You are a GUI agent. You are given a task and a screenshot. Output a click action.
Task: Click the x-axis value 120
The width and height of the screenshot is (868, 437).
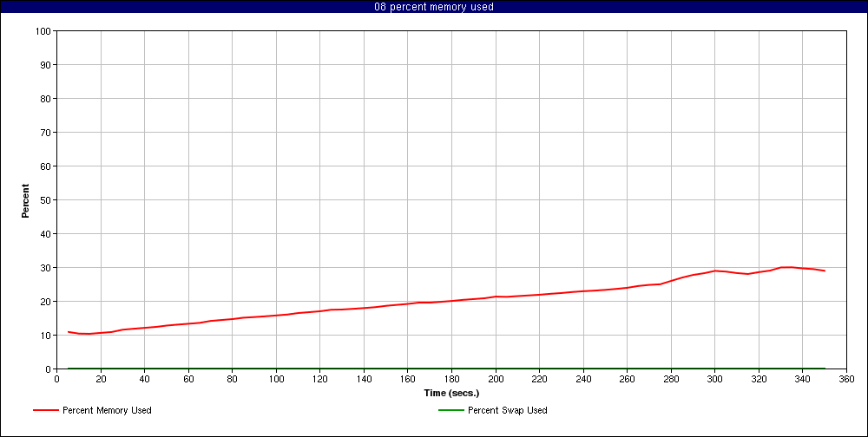tap(320, 379)
